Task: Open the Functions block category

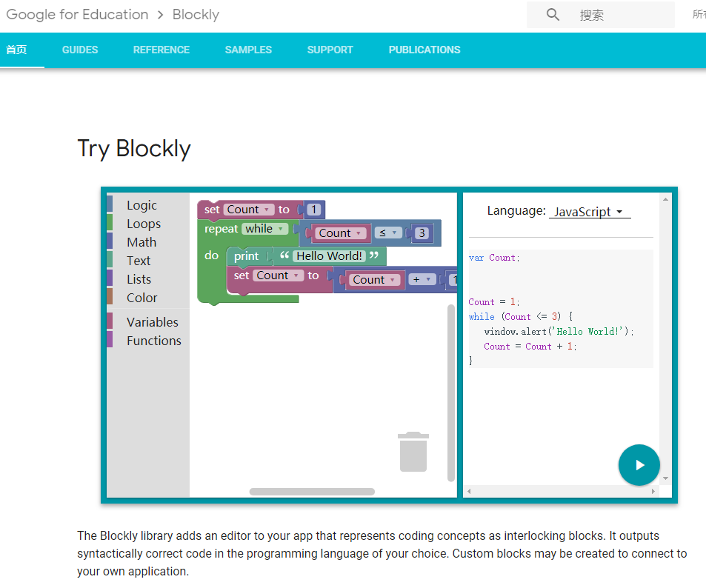Action: coord(153,341)
